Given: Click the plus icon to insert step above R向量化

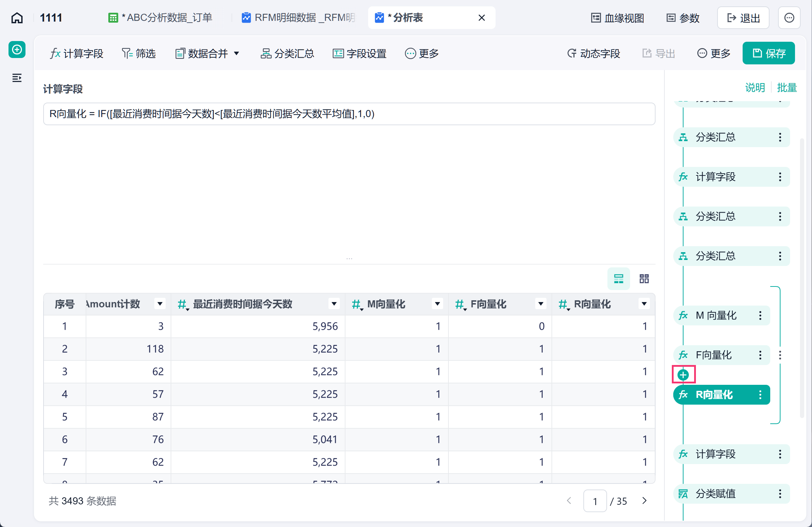Looking at the screenshot, I should click(x=683, y=375).
